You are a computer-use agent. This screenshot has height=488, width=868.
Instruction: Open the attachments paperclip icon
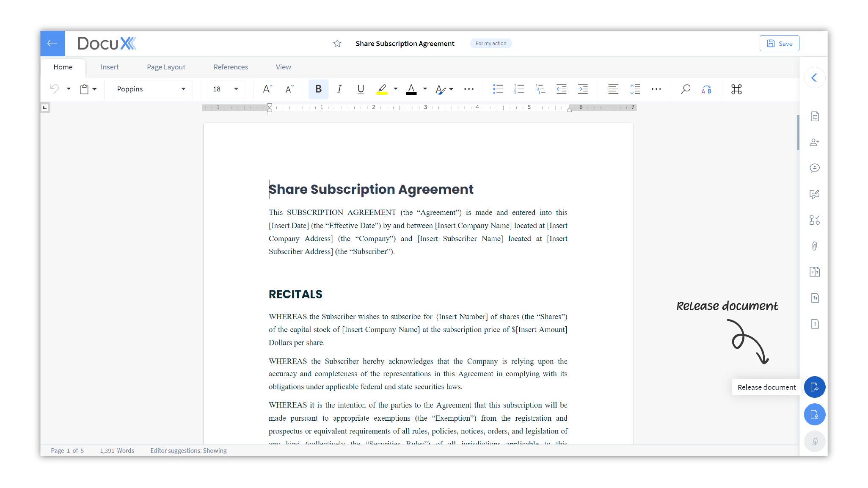(x=815, y=246)
